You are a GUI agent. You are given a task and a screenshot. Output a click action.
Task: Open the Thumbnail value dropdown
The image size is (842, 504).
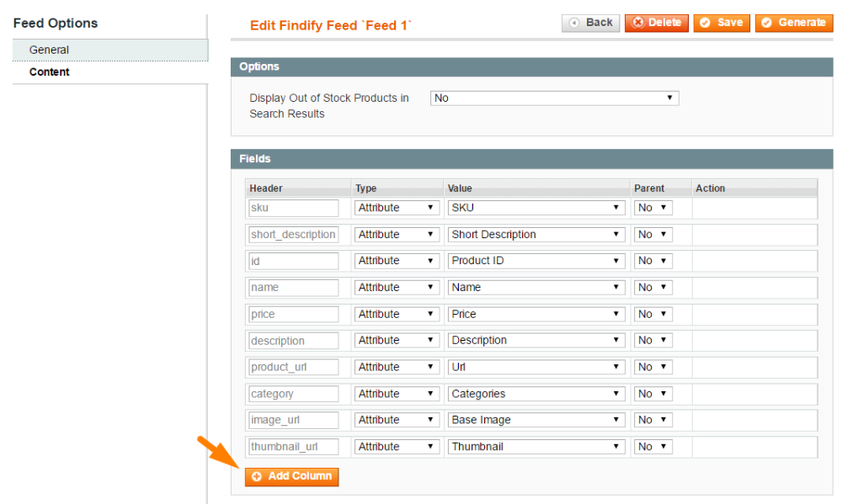tap(536, 447)
